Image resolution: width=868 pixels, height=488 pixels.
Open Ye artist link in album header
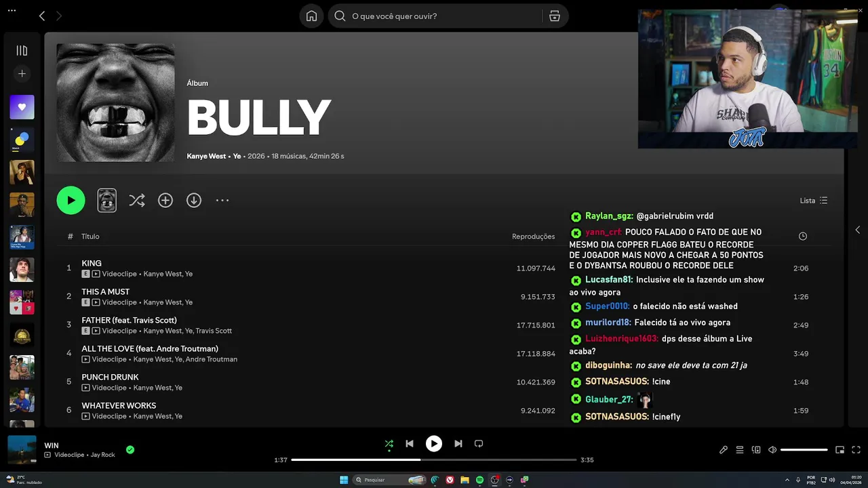click(x=237, y=156)
